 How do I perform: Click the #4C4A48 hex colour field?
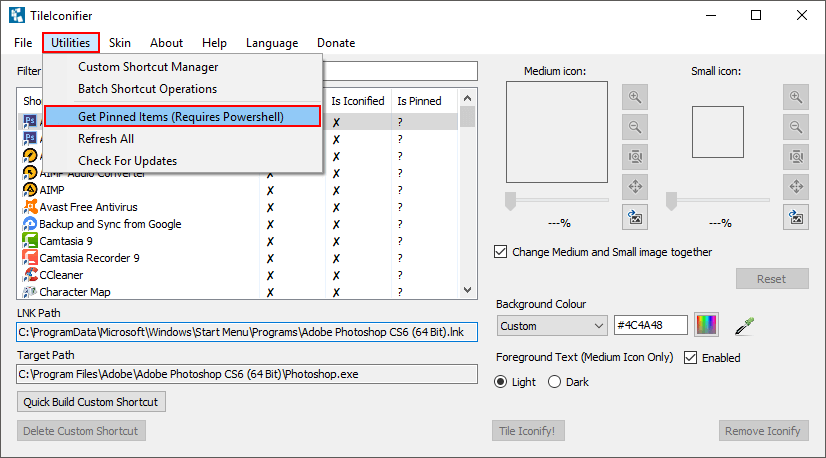pyautogui.click(x=651, y=325)
